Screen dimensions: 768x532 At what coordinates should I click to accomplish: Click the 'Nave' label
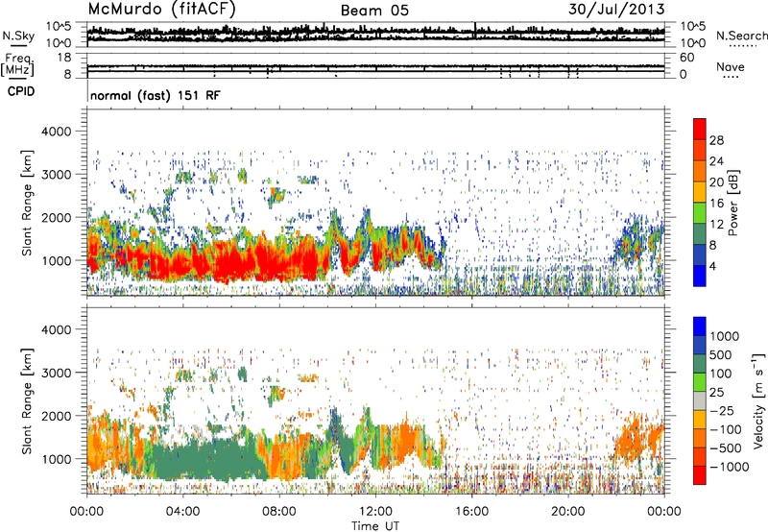731,66
